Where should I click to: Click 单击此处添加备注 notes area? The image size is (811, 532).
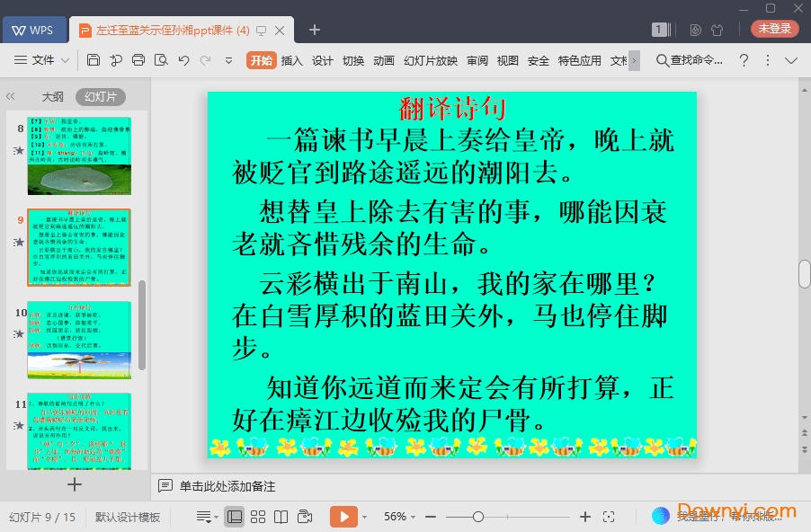point(227,486)
